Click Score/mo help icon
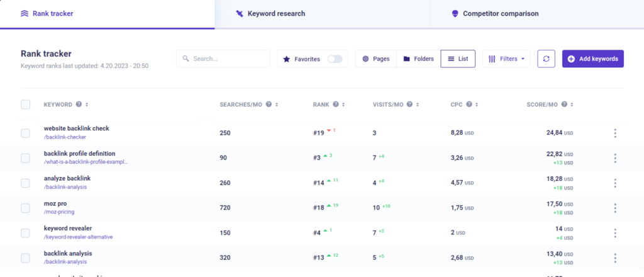The height and width of the screenshot is (277, 644). point(564,105)
